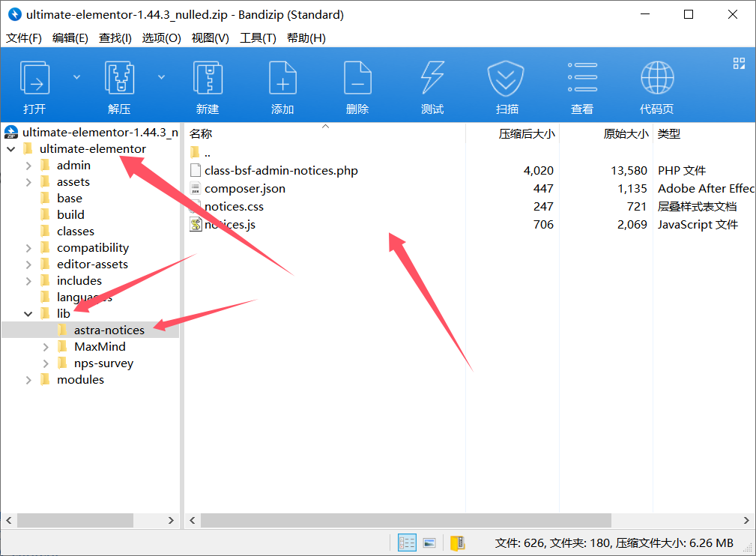
Task: Click the Add (添加) files icon
Action: (282, 77)
